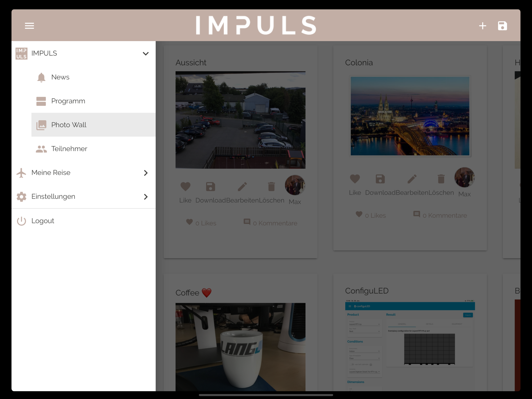
Task: Like the Colonia photo heart icon
Action: (x=355, y=179)
